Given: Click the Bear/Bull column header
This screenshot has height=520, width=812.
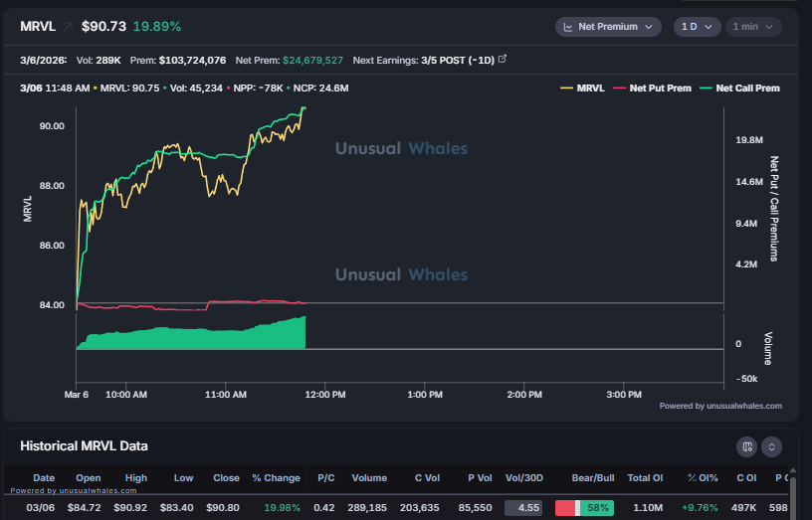Looking at the screenshot, I should tap(584, 478).
